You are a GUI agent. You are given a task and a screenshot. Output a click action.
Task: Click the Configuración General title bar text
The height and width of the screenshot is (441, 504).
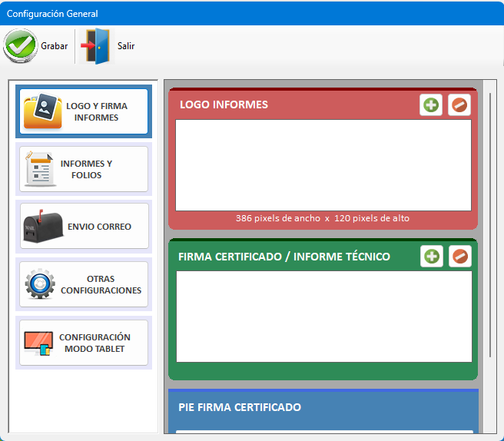point(52,14)
